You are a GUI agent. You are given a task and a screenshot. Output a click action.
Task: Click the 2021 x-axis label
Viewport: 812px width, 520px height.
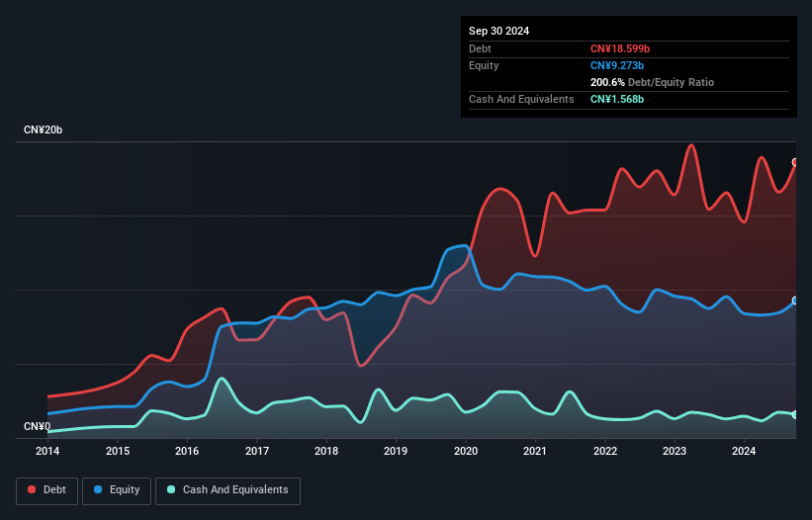535,451
